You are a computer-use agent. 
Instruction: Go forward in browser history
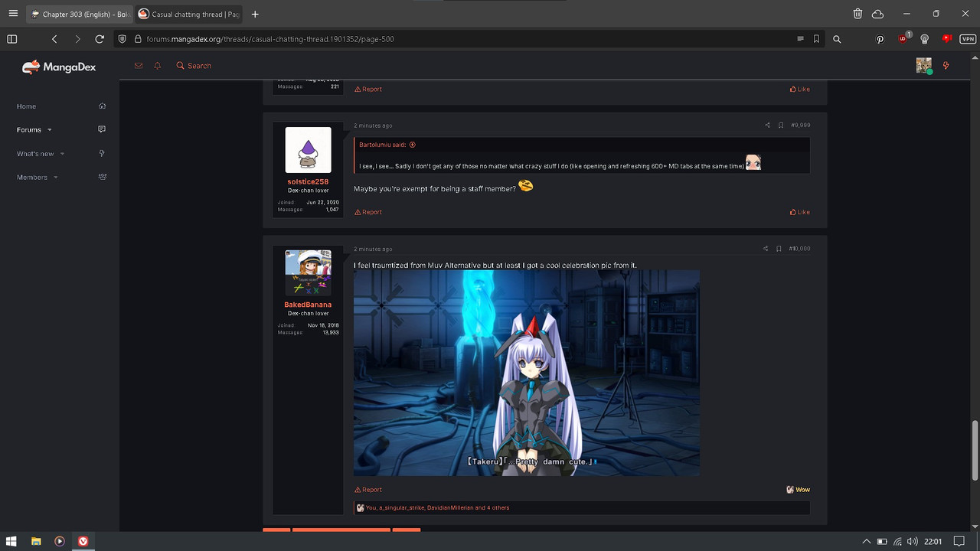pos(77,39)
